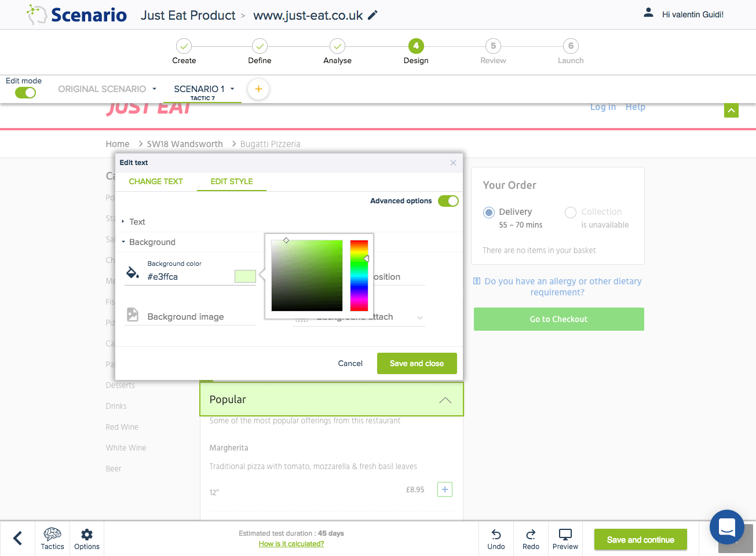The image size is (756, 556).
Task: Click the green scroll-to-top arrow icon
Action: pyautogui.click(x=731, y=110)
